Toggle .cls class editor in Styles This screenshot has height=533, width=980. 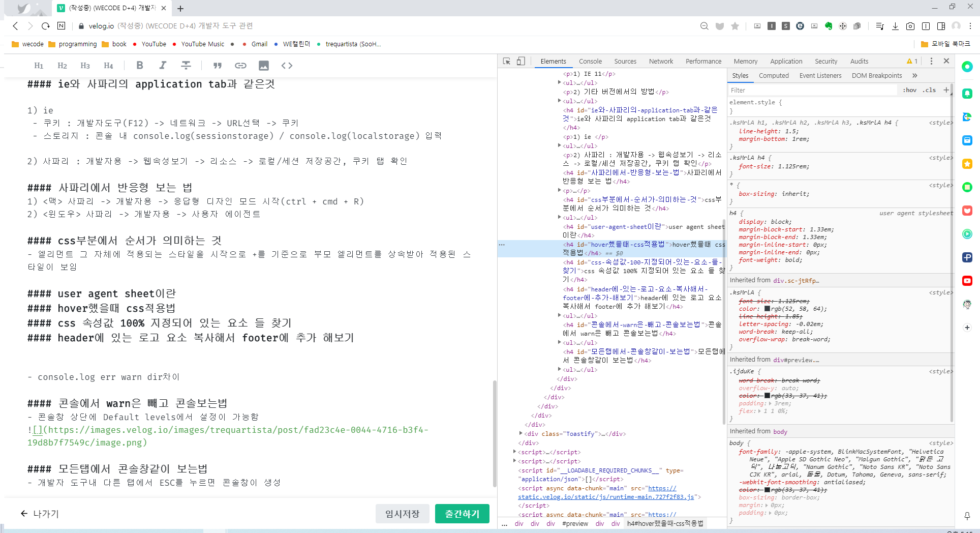(x=930, y=90)
